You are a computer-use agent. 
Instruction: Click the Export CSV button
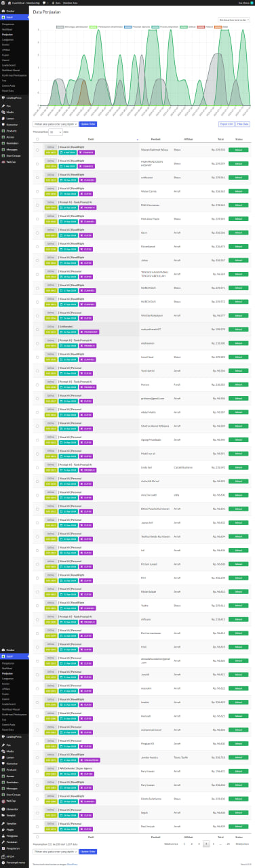(227, 124)
